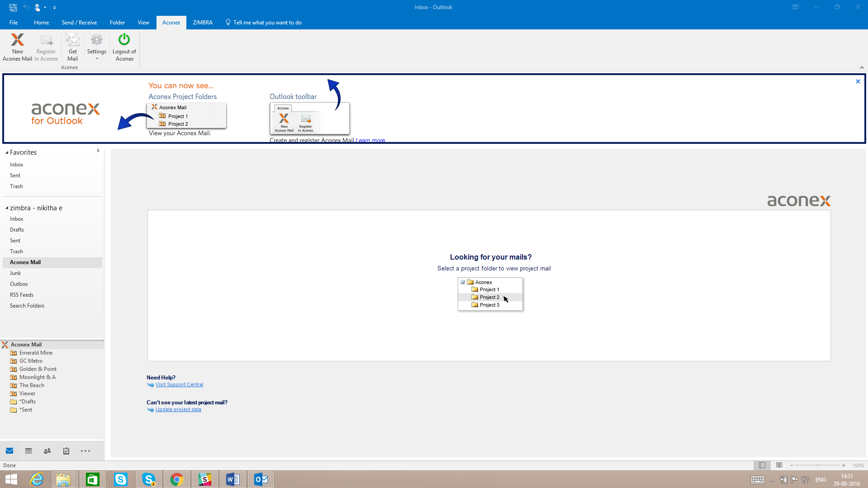This screenshot has height=488, width=868.
Task: Switch to Mail view in navigation bar
Action: pos(9,451)
